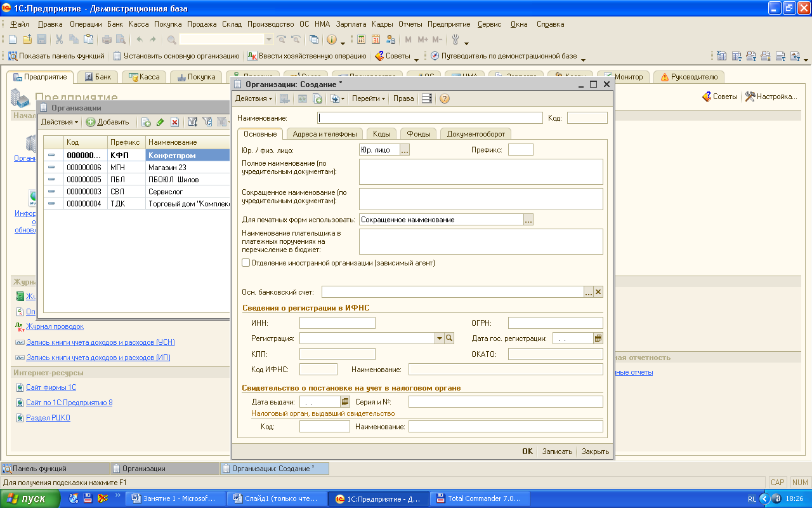The height and width of the screenshot is (508, 812).
Task: Click the search magnifier icon in toolbar
Action: [x=172, y=39]
